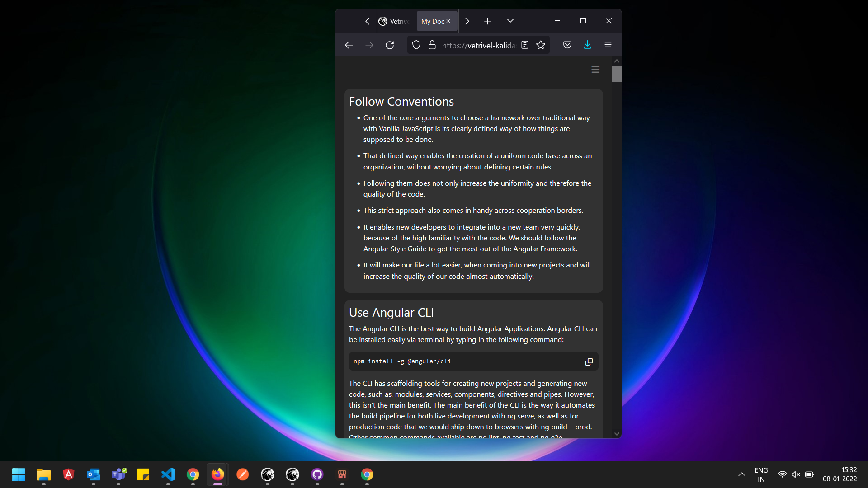Bookmark this page with the star
Screen dimensions: 868x488
pyautogui.click(x=541, y=45)
